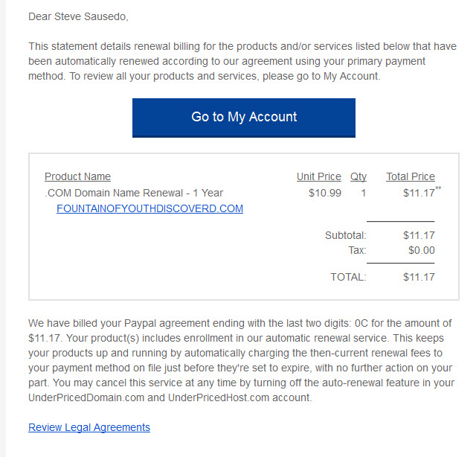Click the Tax label

click(357, 250)
